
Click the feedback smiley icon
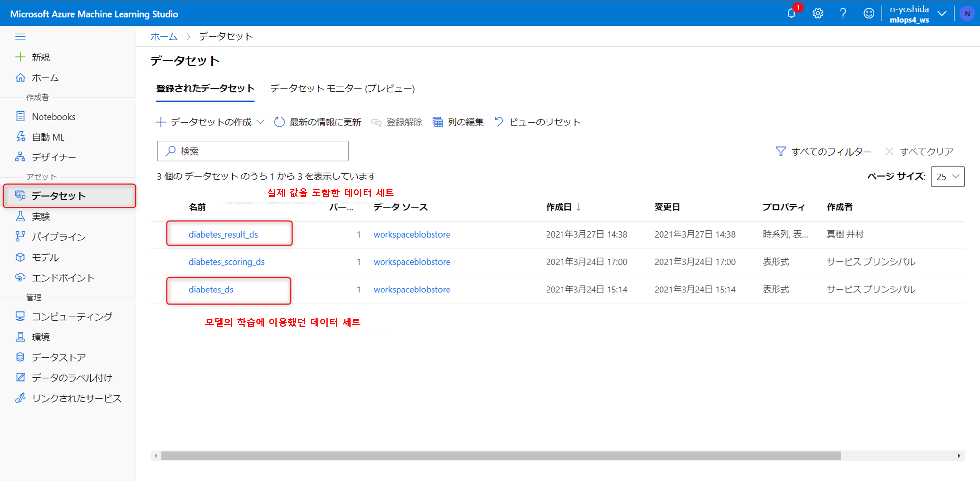(869, 14)
